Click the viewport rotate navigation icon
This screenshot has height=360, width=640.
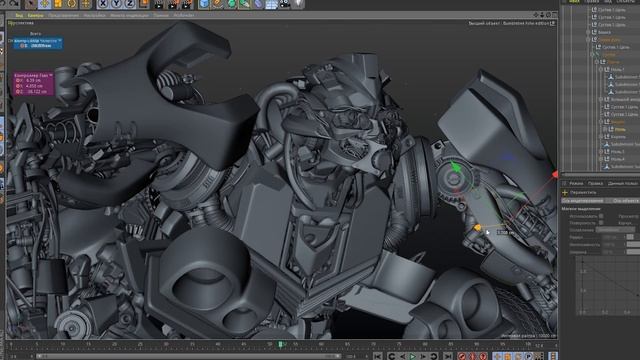548,15
